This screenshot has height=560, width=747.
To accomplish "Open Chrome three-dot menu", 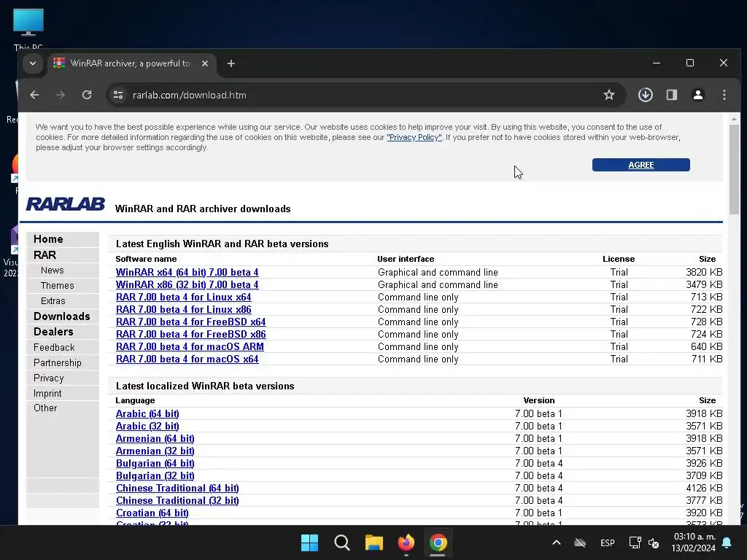I will click(x=724, y=95).
